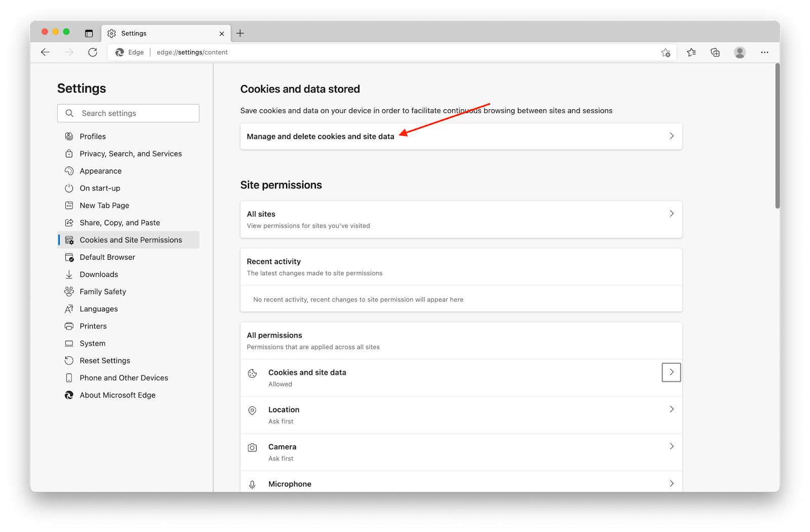The image size is (810, 532).
Task: Click the camera icon
Action: click(252, 448)
